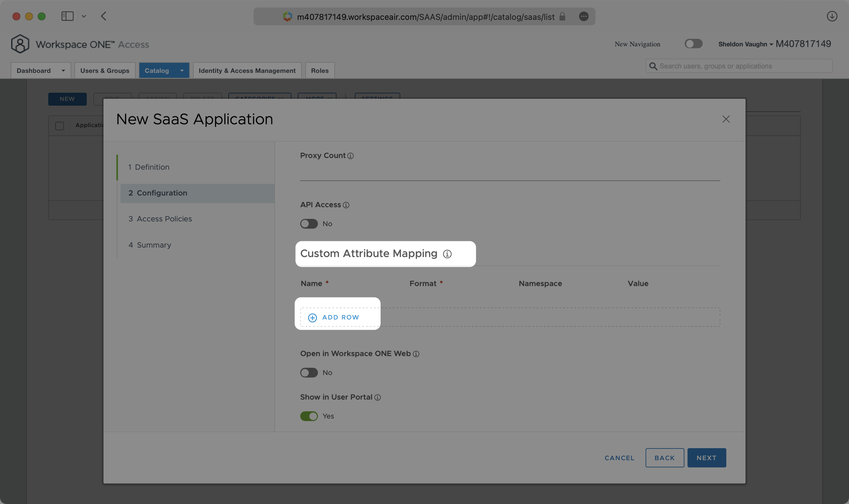Click the Proxy Count info icon

(x=350, y=156)
